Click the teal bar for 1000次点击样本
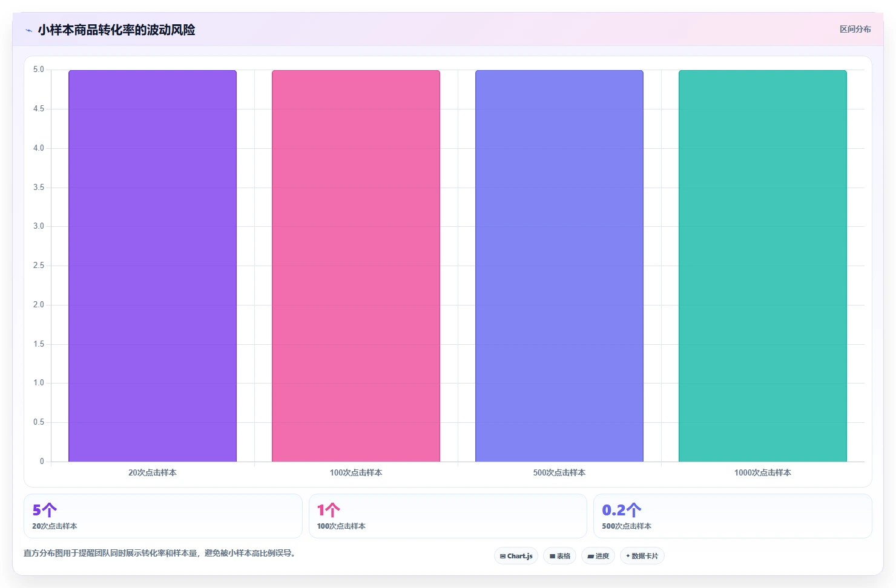The width and height of the screenshot is (896, 588). pyautogui.click(x=763, y=266)
